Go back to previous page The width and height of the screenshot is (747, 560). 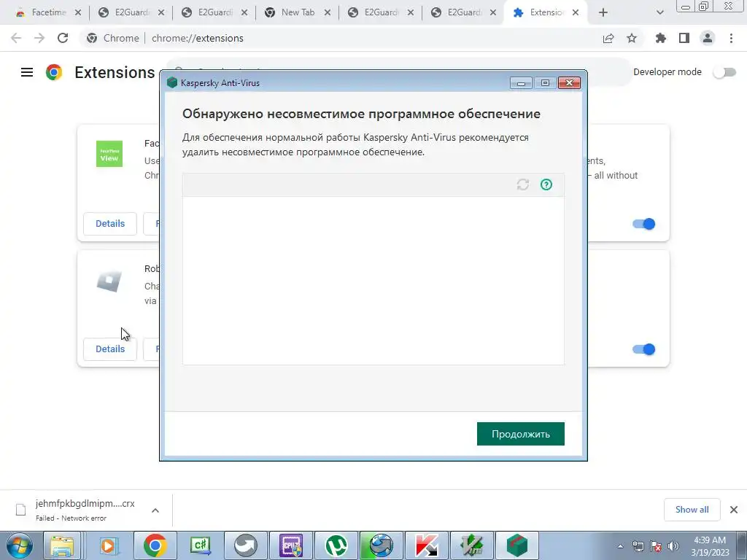(16, 38)
